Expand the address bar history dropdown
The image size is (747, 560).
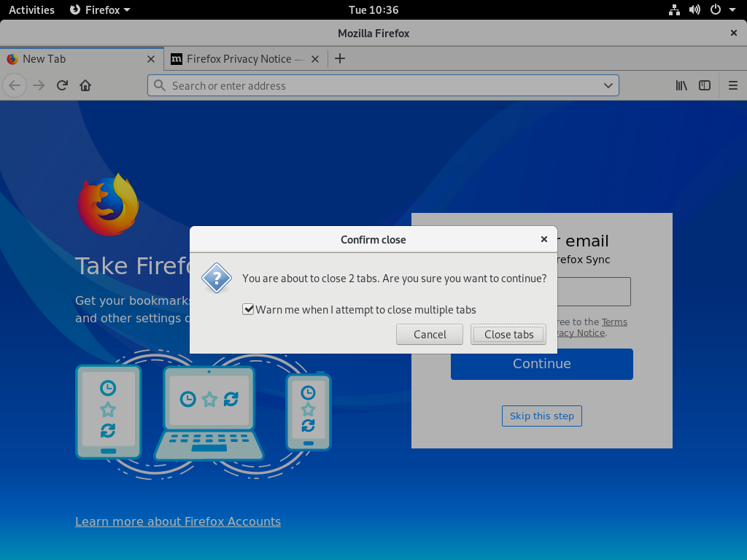[x=608, y=86]
